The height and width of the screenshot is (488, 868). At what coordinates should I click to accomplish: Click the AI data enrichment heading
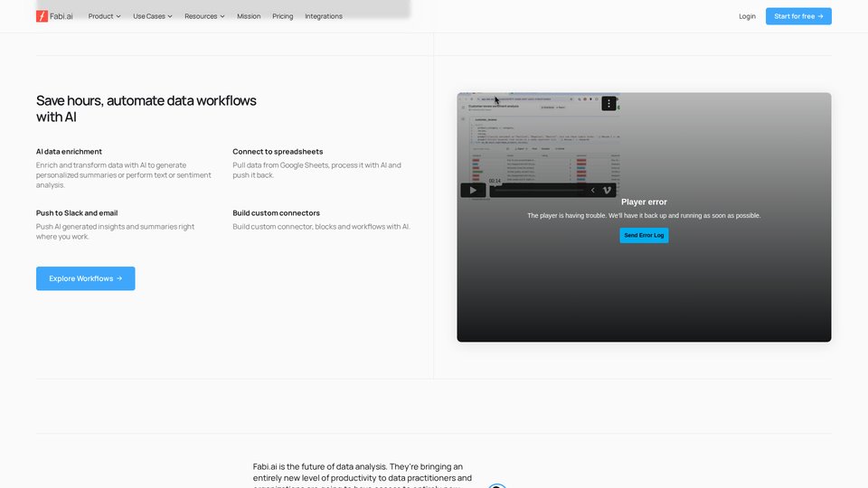click(69, 152)
